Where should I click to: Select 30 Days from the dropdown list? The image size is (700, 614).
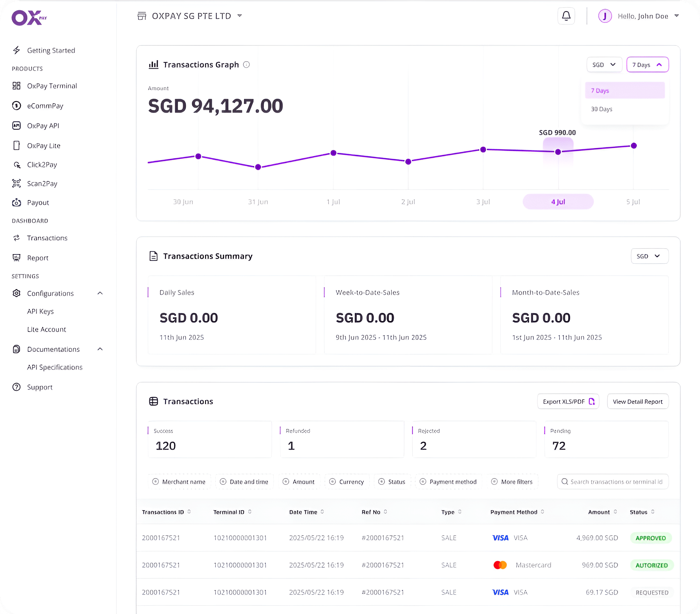click(x=602, y=109)
